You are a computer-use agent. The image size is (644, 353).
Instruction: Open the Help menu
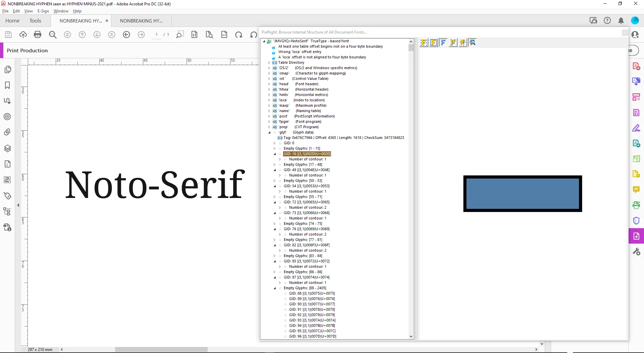click(x=77, y=11)
